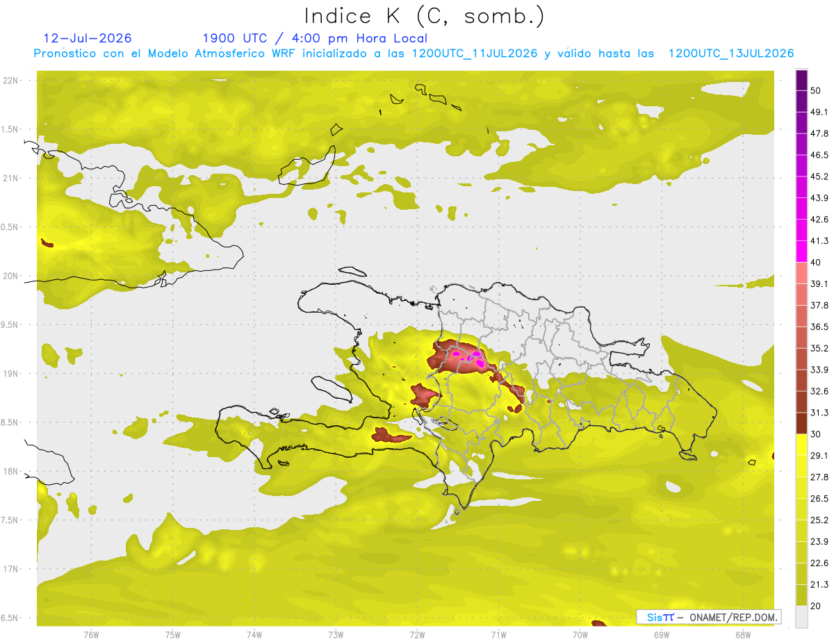This screenshot has height=644, width=834.
Task: Click the "73W" longitude label
Action: tap(336, 635)
